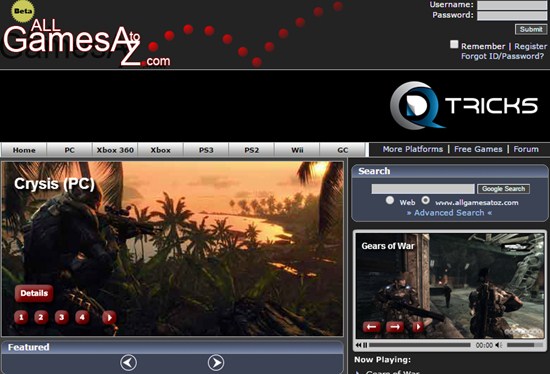The height and width of the screenshot is (374, 550).
Task: Open the Xbox 360 tab
Action: (x=115, y=150)
